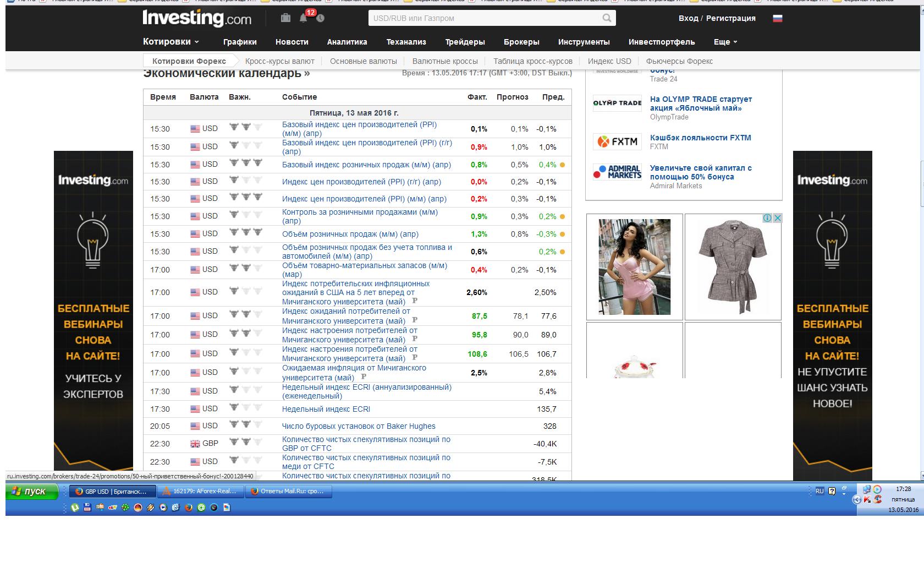Click the yellow revision dot on Объём розничных продаж (м/м)
Viewport: 924px width, 578px height.
[x=562, y=234]
